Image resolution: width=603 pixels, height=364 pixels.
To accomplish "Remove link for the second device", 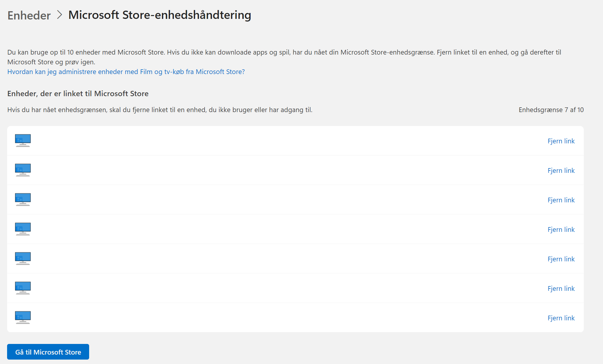I will tap(561, 170).
